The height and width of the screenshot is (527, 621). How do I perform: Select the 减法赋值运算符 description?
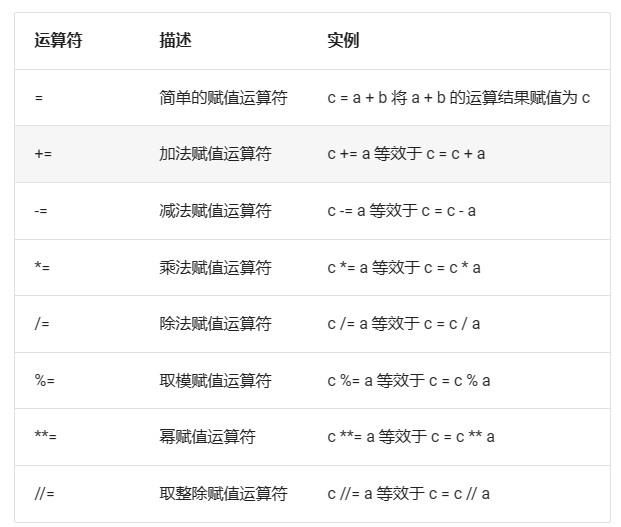[x=215, y=211]
